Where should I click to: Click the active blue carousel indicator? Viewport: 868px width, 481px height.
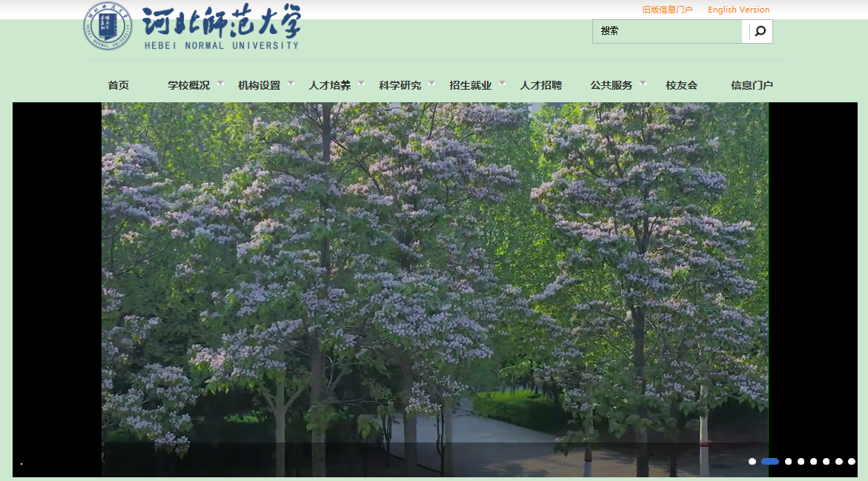tap(770, 461)
